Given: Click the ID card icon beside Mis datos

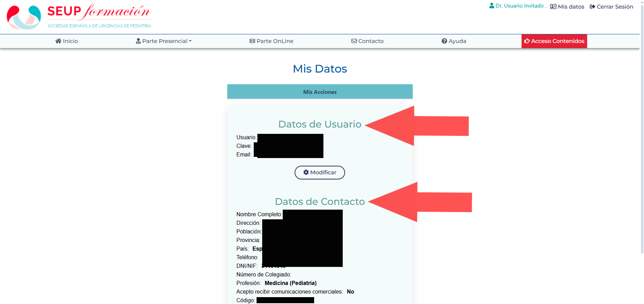Looking at the screenshot, I should coord(553,7).
